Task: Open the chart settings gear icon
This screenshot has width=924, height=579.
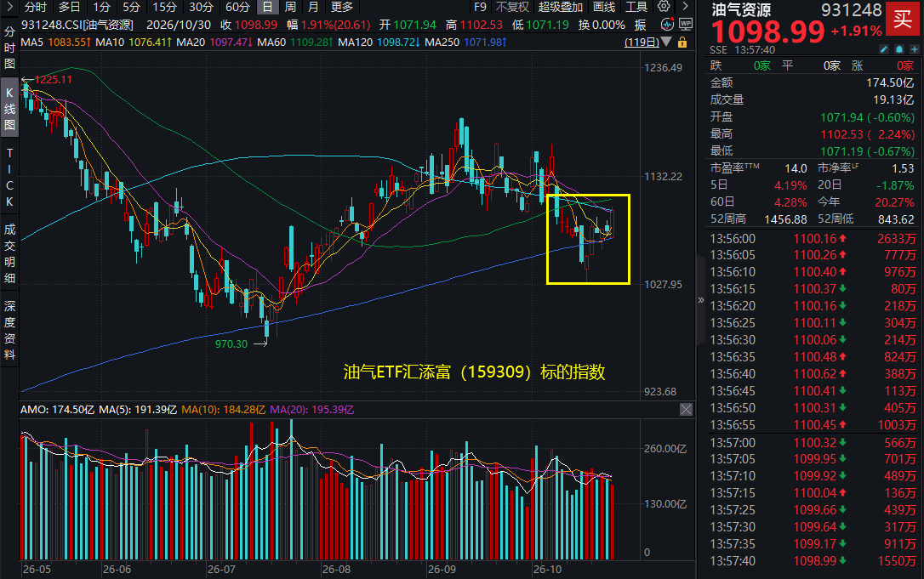Action: (x=664, y=7)
